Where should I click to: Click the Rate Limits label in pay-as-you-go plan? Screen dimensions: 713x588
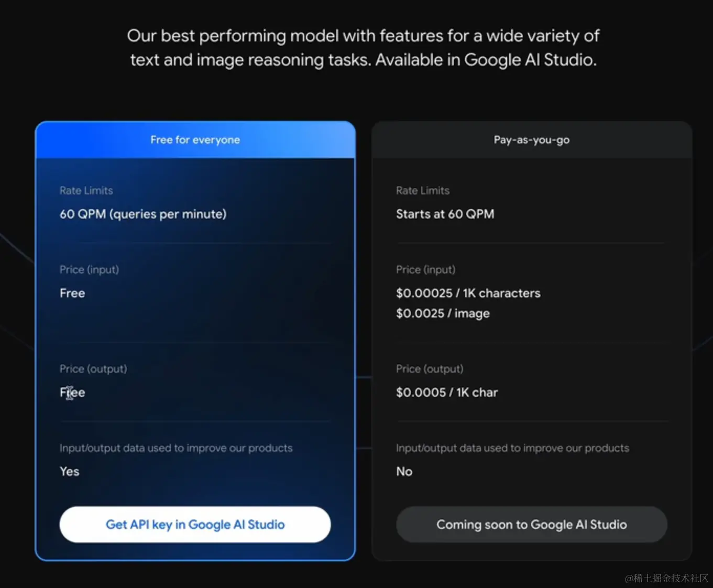(422, 191)
